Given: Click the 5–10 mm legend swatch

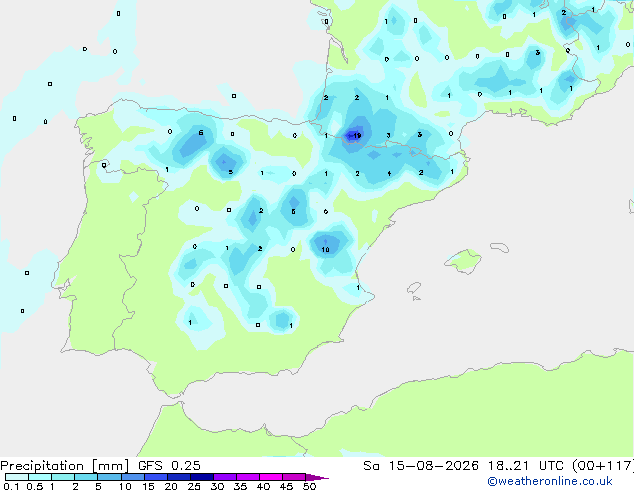Looking at the screenshot, I should (x=109, y=477).
